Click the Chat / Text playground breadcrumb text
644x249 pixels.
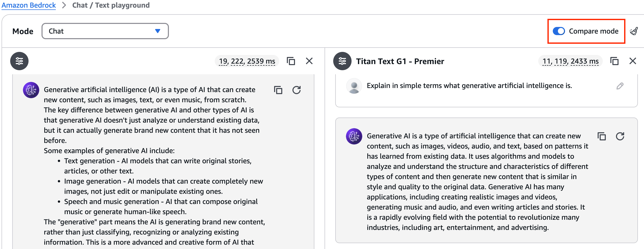click(111, 5)
